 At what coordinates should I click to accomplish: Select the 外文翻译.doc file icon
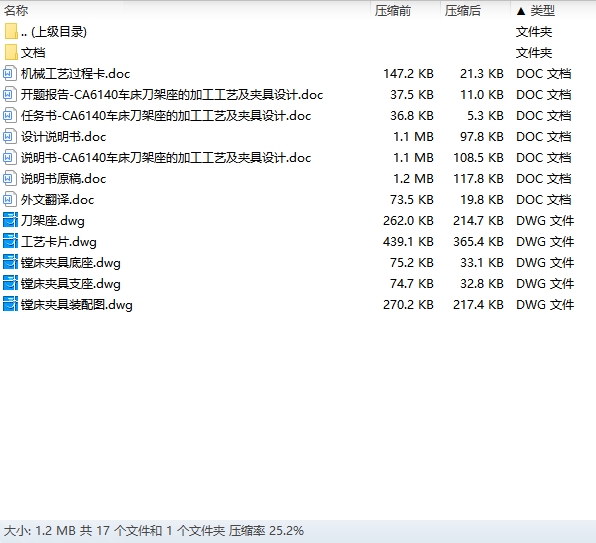10,199
